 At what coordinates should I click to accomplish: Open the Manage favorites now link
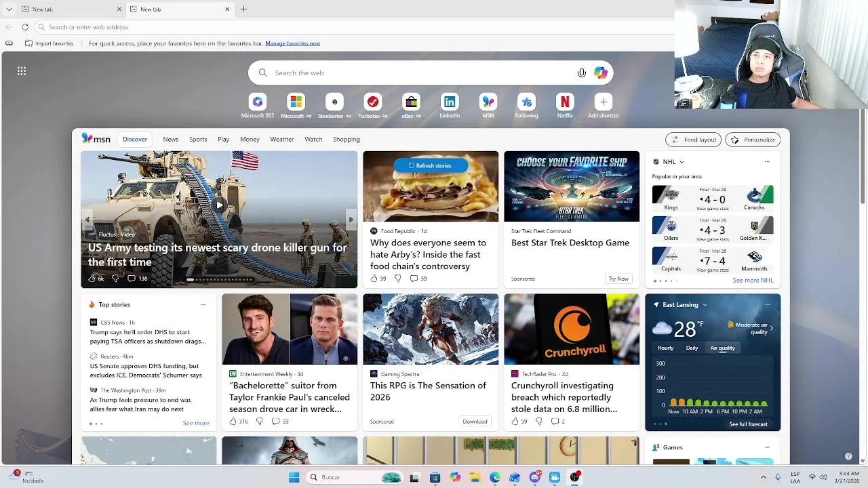(293, 43)
